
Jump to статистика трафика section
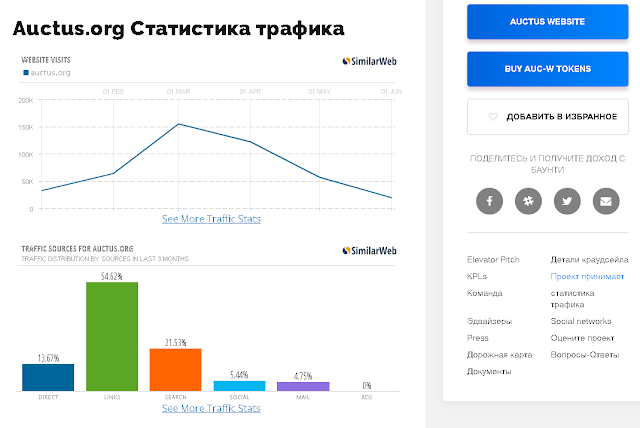pos(573,299)
